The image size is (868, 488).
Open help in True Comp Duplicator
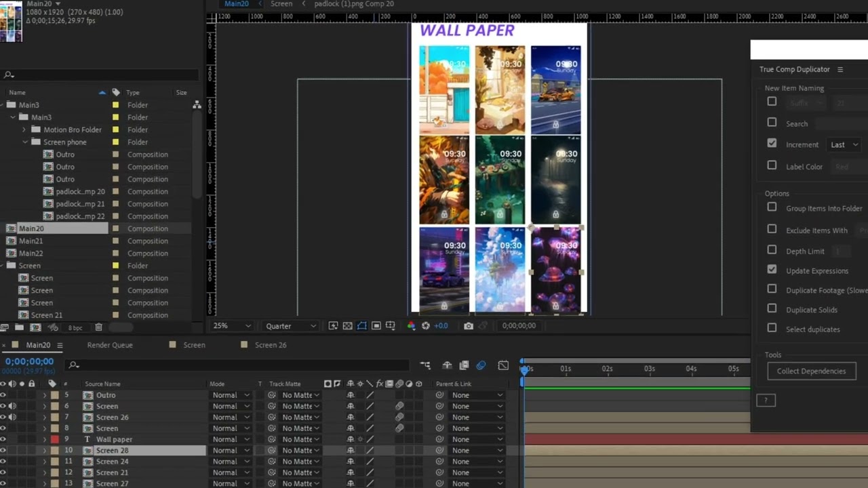point(766,401)
